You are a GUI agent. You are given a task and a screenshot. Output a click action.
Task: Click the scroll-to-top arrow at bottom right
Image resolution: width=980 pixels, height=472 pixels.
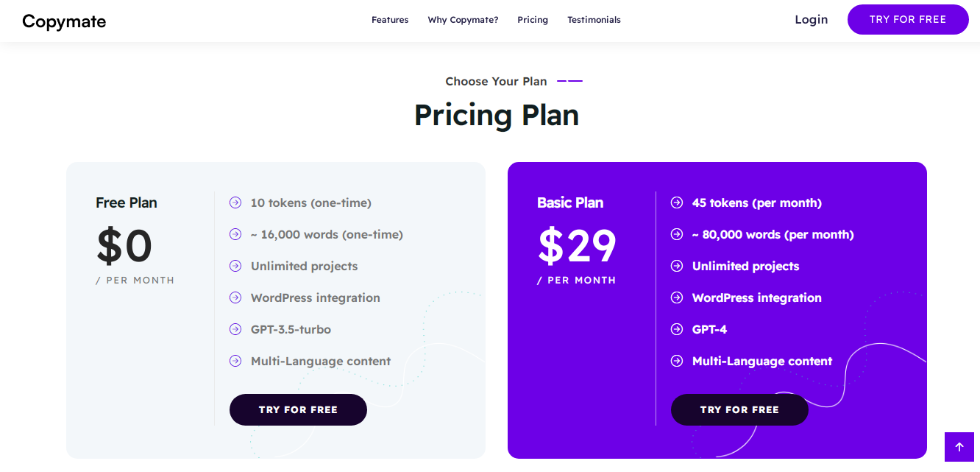tap(959, 447)
